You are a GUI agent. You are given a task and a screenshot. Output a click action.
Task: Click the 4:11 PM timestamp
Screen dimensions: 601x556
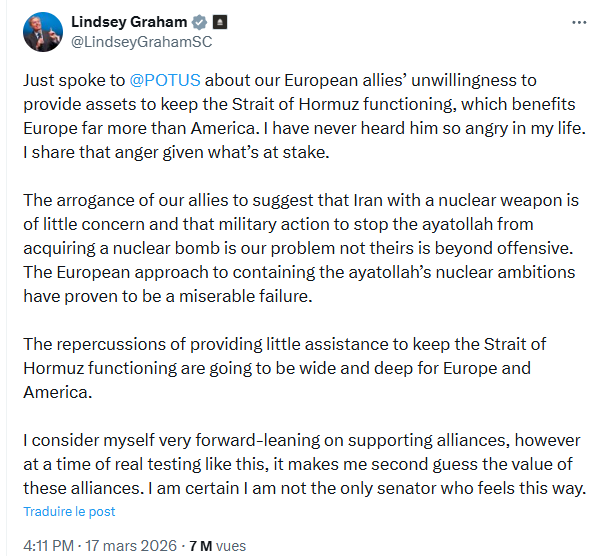pyautogui.click(x=48, y=546)
